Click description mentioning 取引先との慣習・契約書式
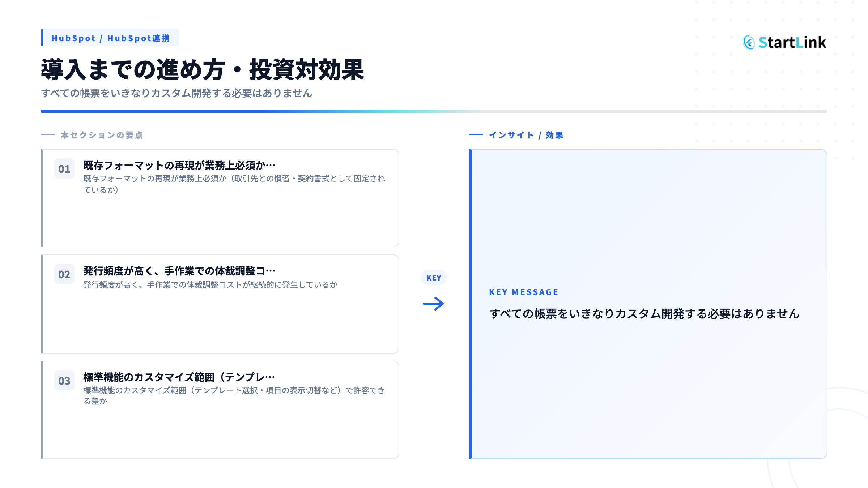This screenshot has height=488, width=868. (x=234, y=184)
